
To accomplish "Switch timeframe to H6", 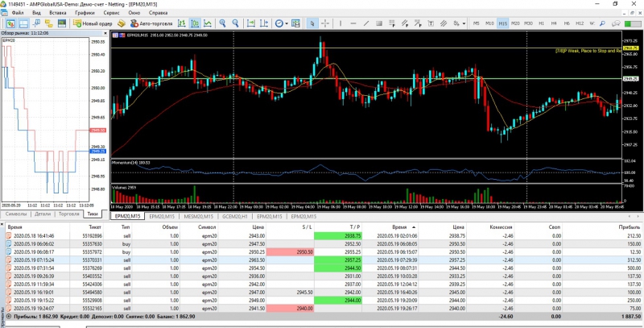I will coord(567,23).
